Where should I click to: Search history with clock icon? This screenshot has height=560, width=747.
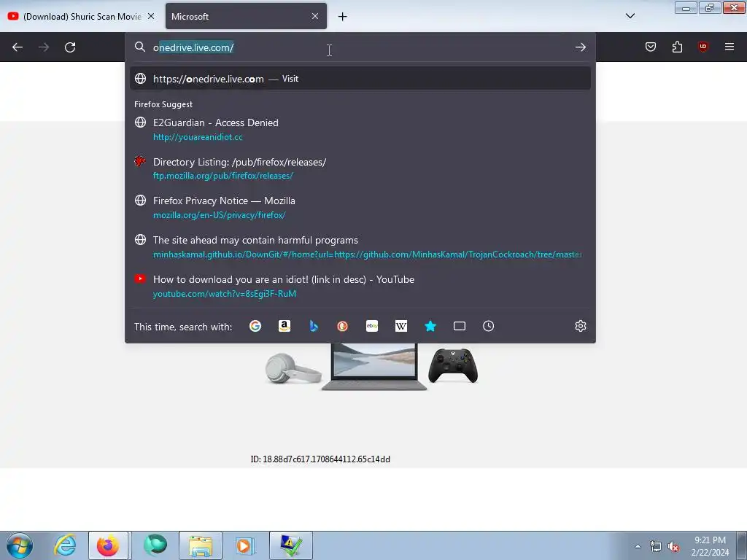488,326
